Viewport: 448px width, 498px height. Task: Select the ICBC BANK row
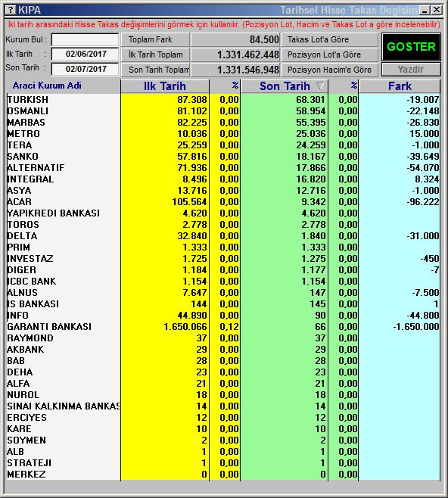point(223,282)
